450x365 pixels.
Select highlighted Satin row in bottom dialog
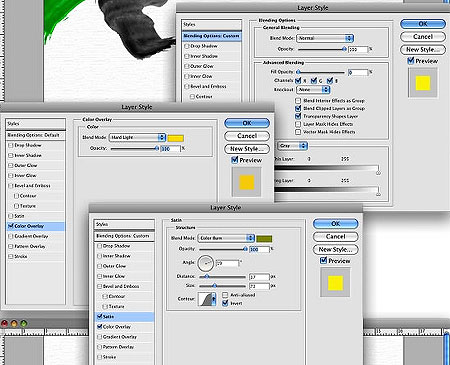(x=124, y=317)
